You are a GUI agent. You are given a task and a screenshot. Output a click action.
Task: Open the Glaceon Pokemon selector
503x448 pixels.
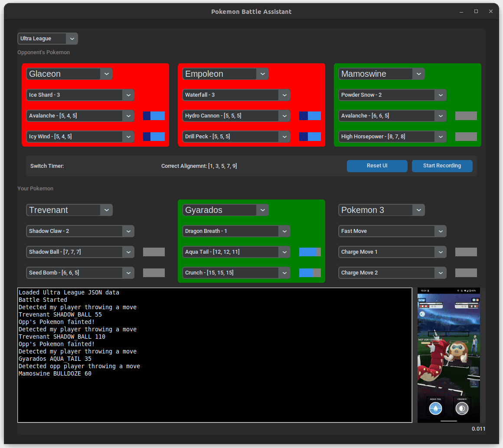[x=69, y=74]
